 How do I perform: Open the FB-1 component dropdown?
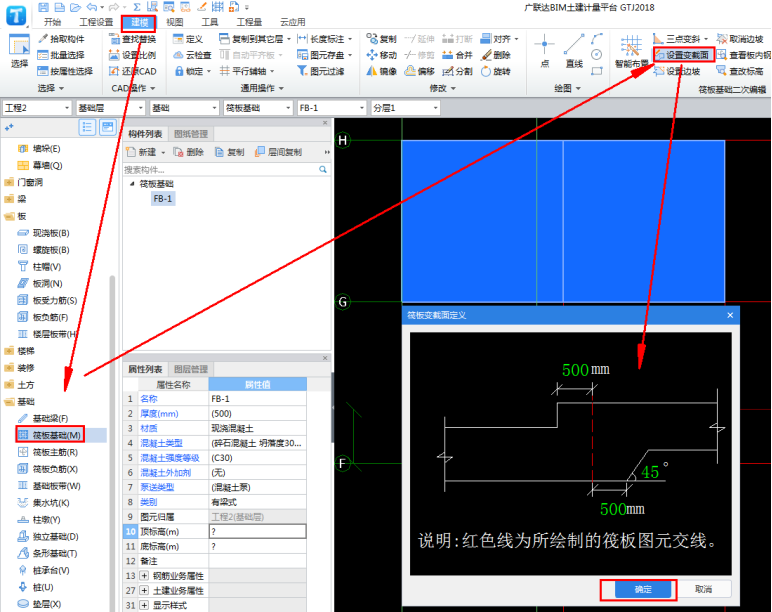pos(332,108)
